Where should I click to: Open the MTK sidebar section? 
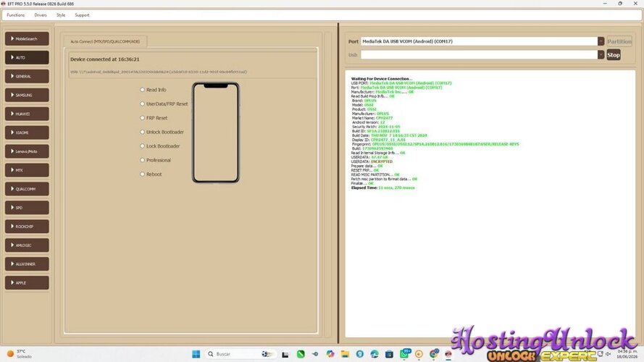click(x=27, y=170)
